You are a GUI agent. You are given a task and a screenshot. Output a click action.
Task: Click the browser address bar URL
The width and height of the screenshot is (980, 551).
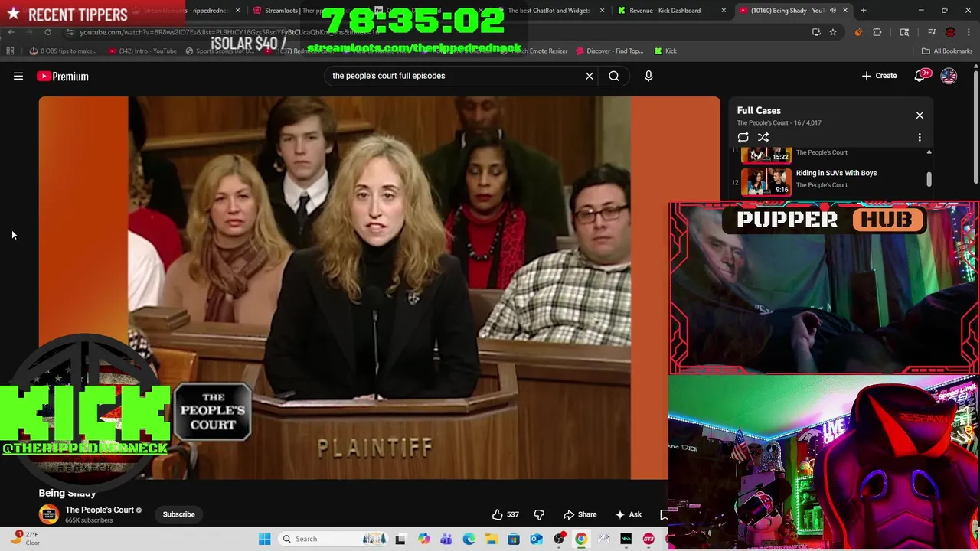click(x=230, y=32)
